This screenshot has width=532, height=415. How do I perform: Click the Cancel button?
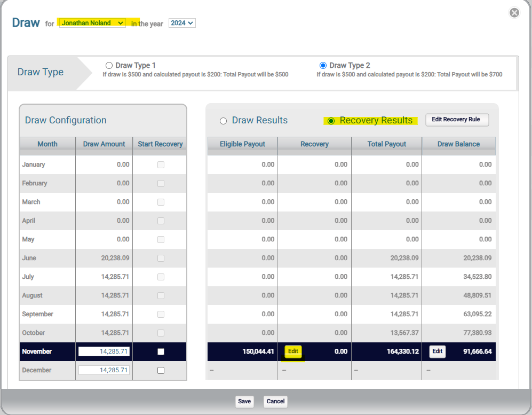pos(275,402)
